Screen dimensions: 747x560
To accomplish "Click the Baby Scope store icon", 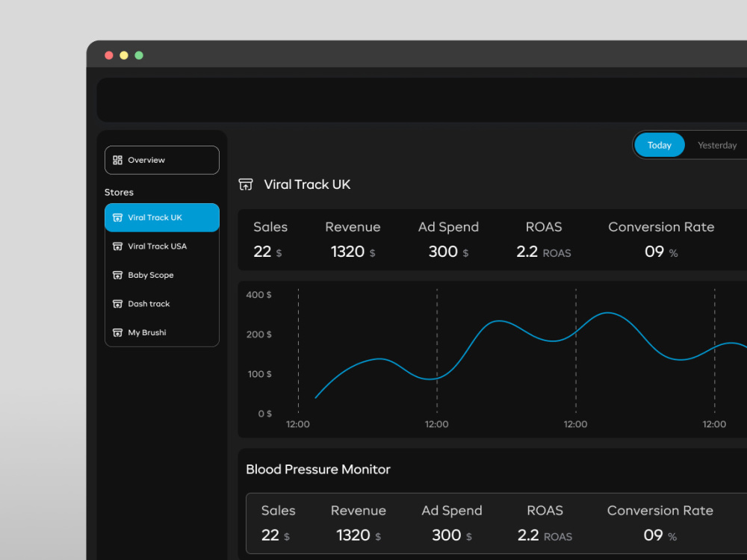I will [117, 276].
